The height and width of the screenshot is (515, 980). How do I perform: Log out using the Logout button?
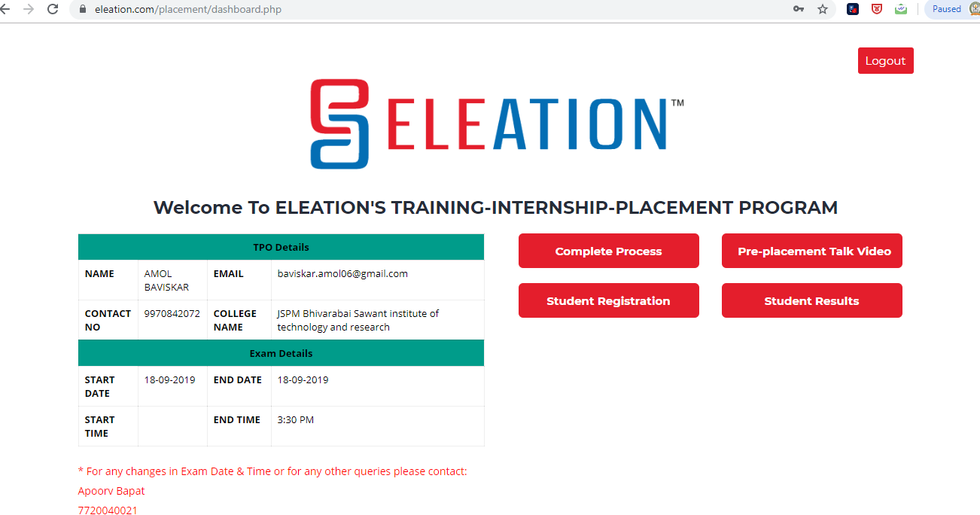885,61
